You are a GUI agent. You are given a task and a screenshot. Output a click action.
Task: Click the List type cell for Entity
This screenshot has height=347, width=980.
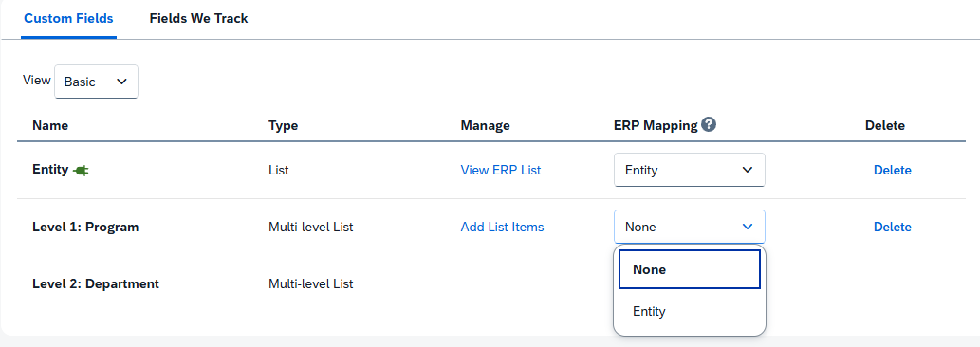tap(279, 170)
